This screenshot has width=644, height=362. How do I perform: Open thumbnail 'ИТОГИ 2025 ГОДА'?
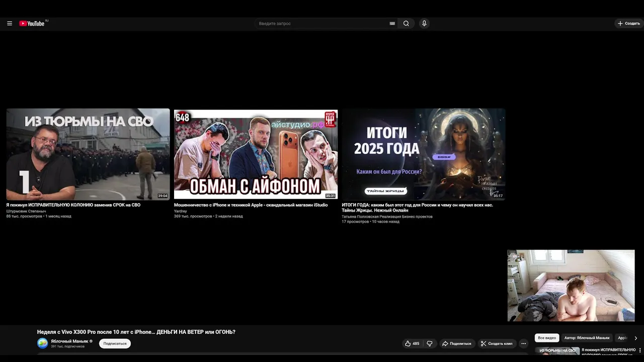click(x=423, y=154)
